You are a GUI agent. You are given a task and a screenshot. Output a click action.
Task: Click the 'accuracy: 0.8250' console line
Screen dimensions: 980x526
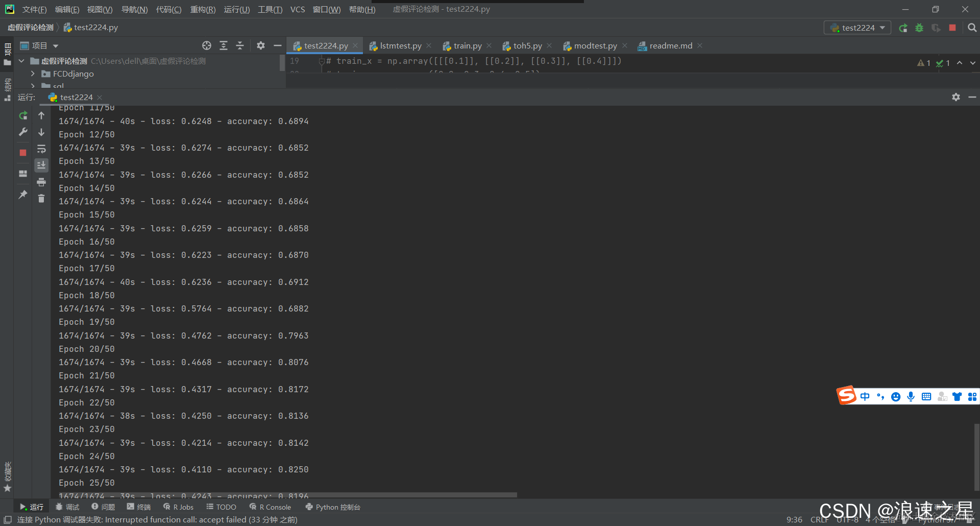(x=268, y=470)
